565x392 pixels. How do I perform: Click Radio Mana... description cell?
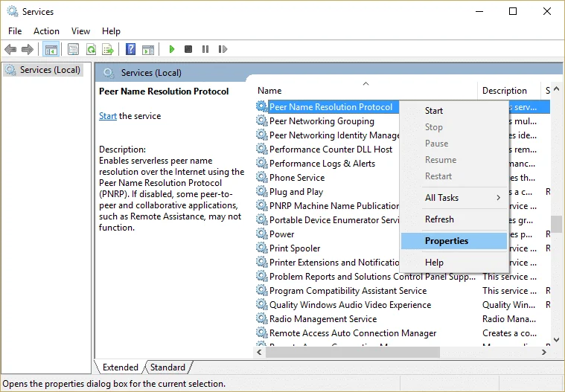click(508, 318)
